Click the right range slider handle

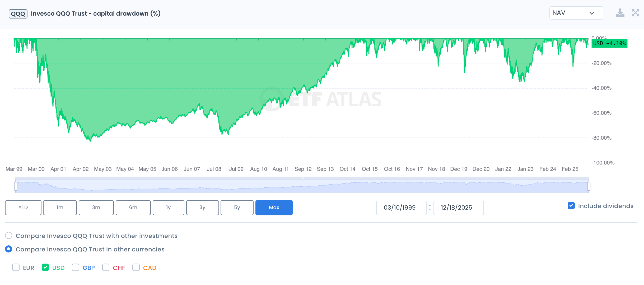coord(589,186)
